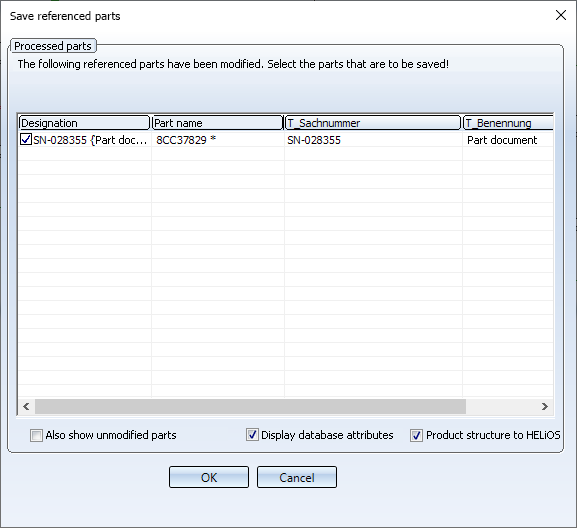Select the Part document Benennung cell
The height and width of the screenshot is (528, 577).
[x=502, y=140]
